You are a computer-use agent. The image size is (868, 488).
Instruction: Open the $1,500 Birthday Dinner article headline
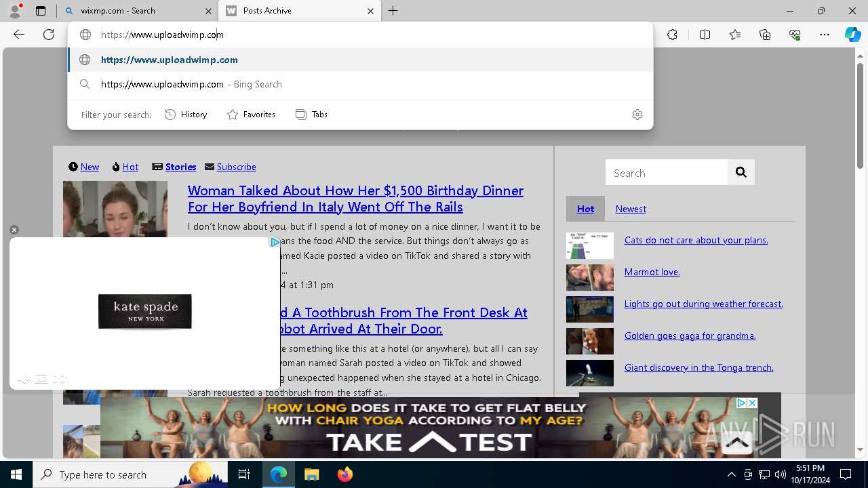coord(355,199)
